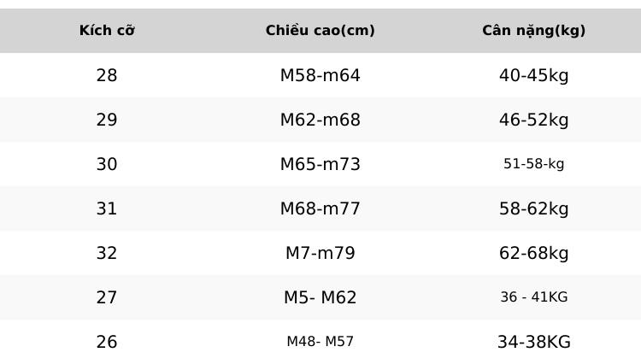Select size 32 cell
The height and width of the screenshot is (364, 641).
pyautogui.click(x=107, y=253)
